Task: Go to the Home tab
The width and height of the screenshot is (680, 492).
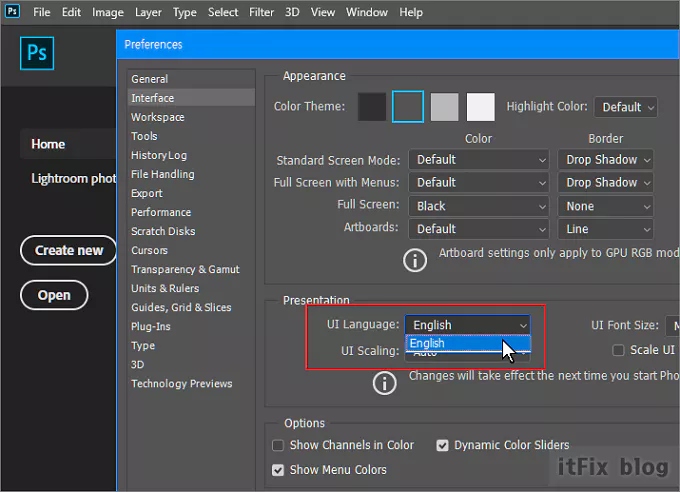Action: click(x=68, y=144)
